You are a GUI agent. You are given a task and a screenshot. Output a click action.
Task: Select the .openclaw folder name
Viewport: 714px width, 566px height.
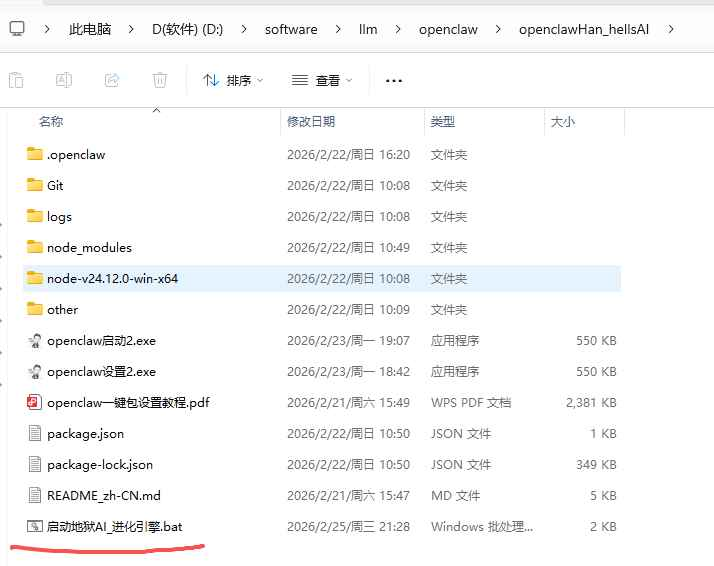click(x=76, y=155)
